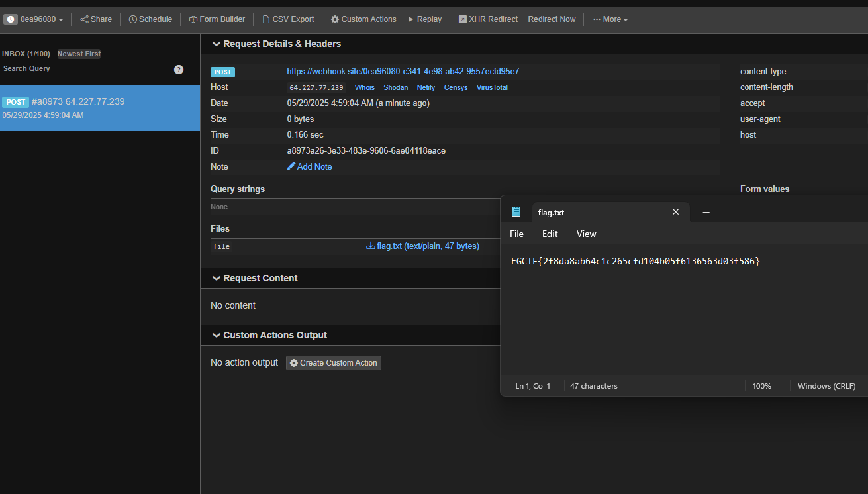Open the Netify lookup link
Viewport: 868px width, 494px height.
pos(426,87)
